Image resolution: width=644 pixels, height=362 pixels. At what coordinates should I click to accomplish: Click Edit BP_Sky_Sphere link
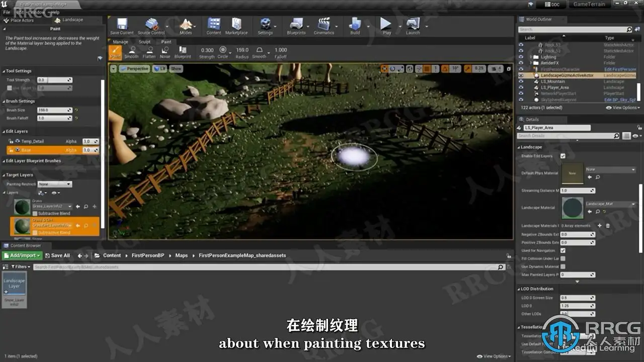pyautogui.click(x=620, y=100)
